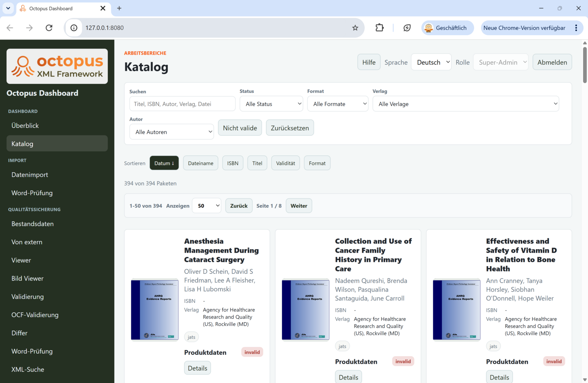Open XML-Suche in the sidebar
This screenshot has width=588, height=383.
tap(57, 369)
